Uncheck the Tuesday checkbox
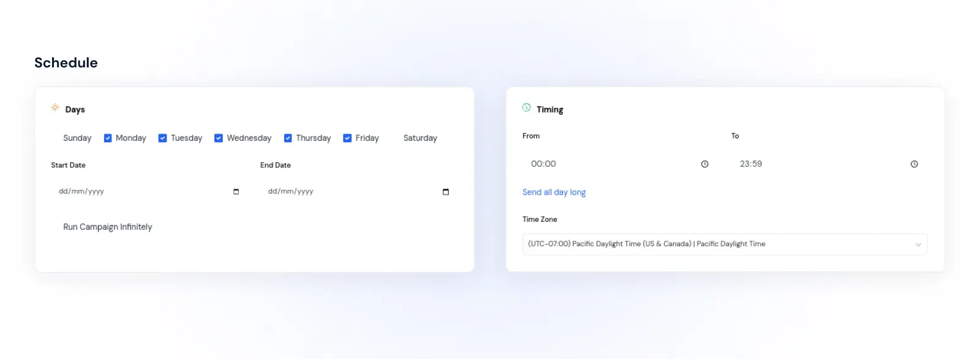980x359 pixels. [162, 138]
